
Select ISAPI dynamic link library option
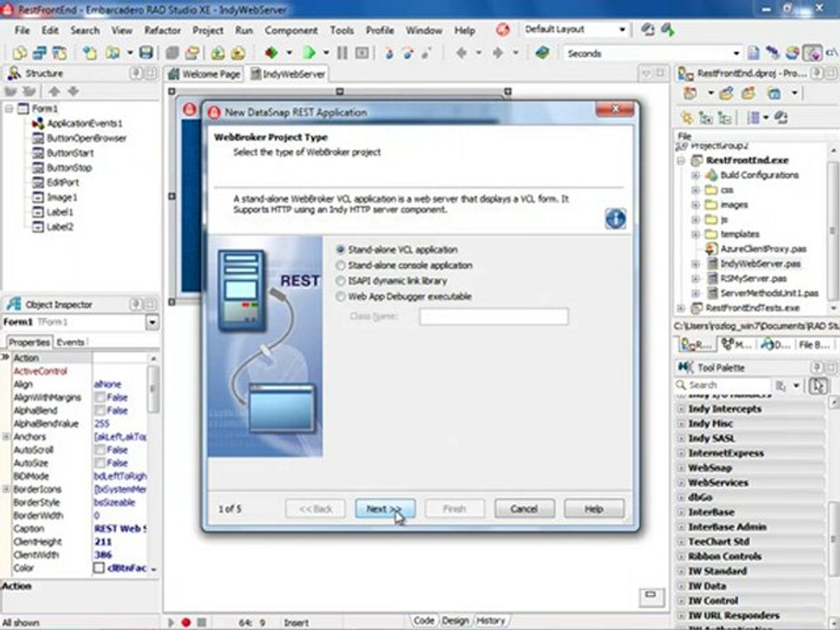coord(340,281)
